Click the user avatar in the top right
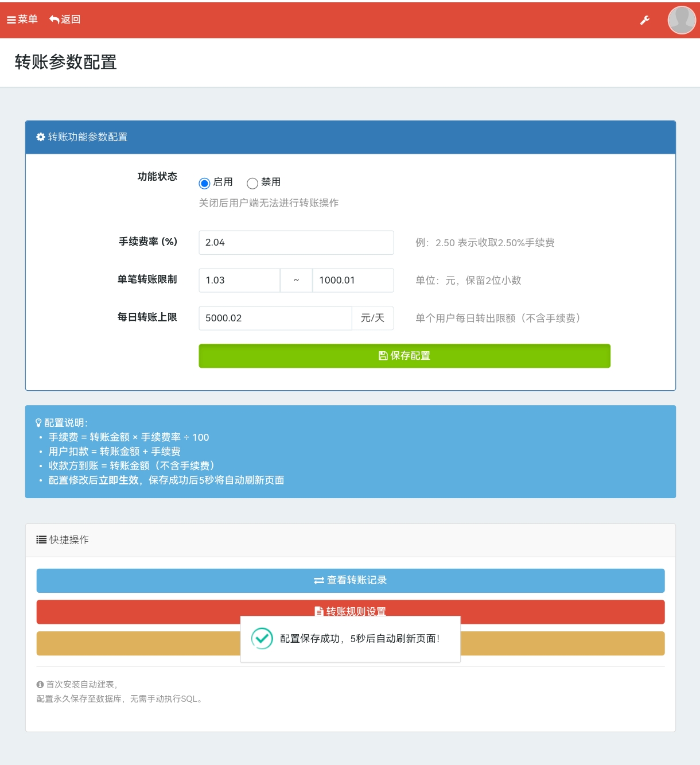The width and height of the screenshot is (700, 765). click(x=682, y=20)
